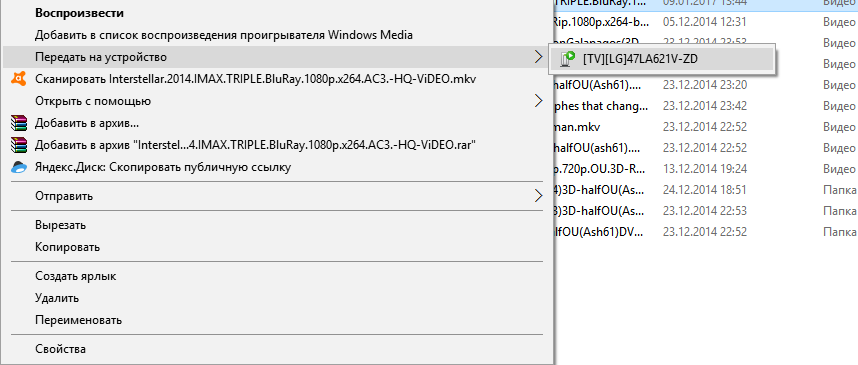This screenshot has width=858, height=365.
Task: Select 'Воспроизвести' in context menu
Action: tap(278, 13)
